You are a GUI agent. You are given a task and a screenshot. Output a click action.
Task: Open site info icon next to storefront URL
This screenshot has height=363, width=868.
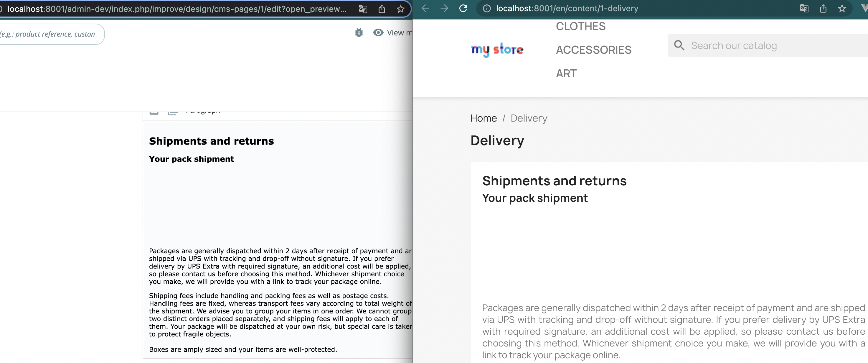pos(486,9)
